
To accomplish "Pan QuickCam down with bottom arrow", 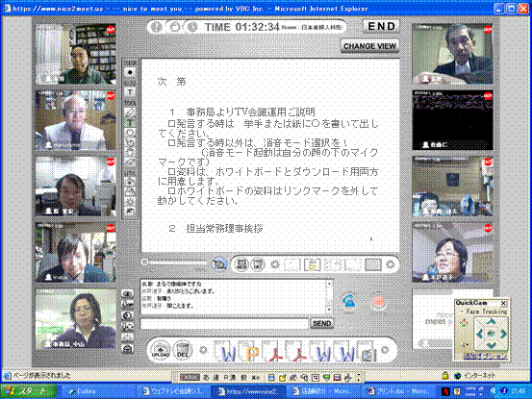I will point(491,345).
